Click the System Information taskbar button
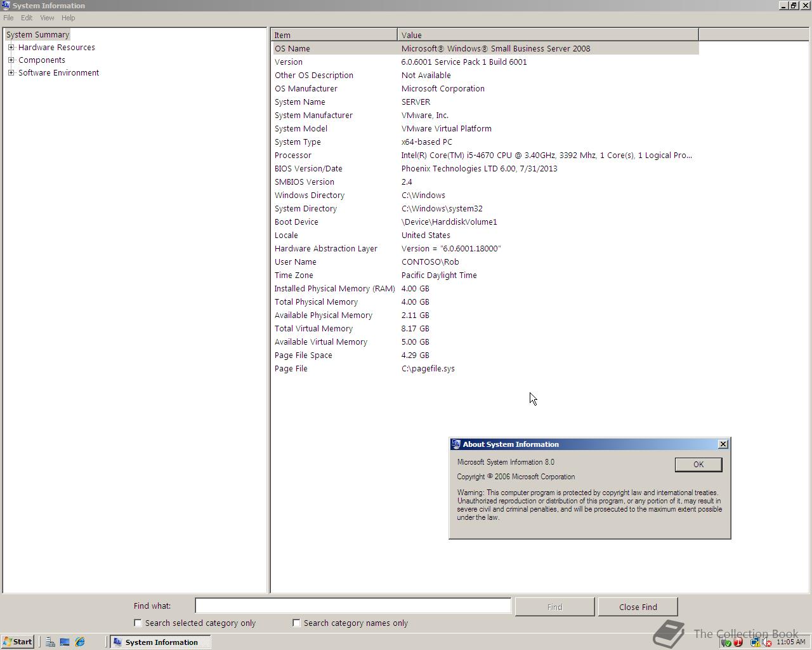 [x=160, y=642]
